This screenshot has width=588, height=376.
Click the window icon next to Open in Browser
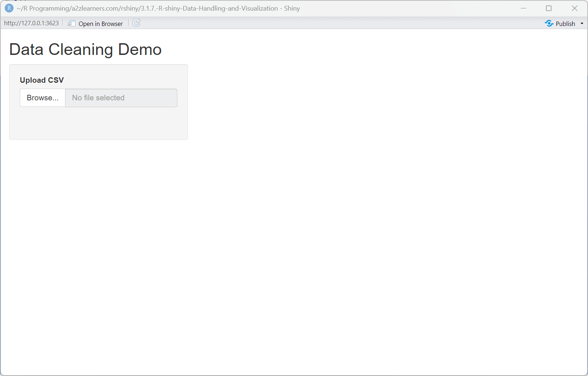[x=72, y=23]
